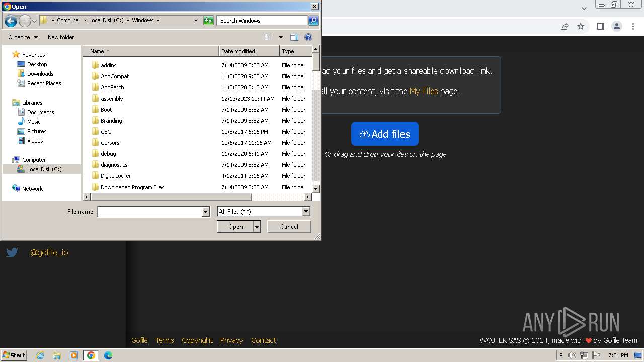Expand the view options dropdown arrow
644x362 pixels.
tap(281, 37)
